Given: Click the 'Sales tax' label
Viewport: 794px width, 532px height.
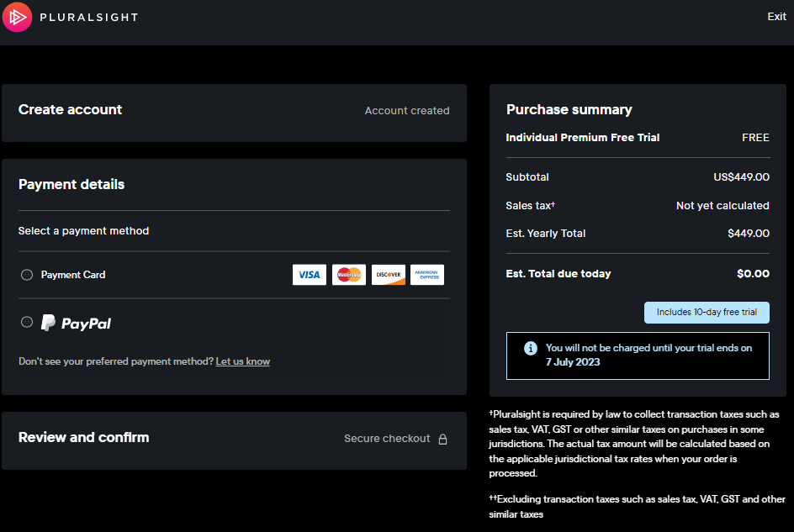Looking at the screenshot, I should pos(530,206).
